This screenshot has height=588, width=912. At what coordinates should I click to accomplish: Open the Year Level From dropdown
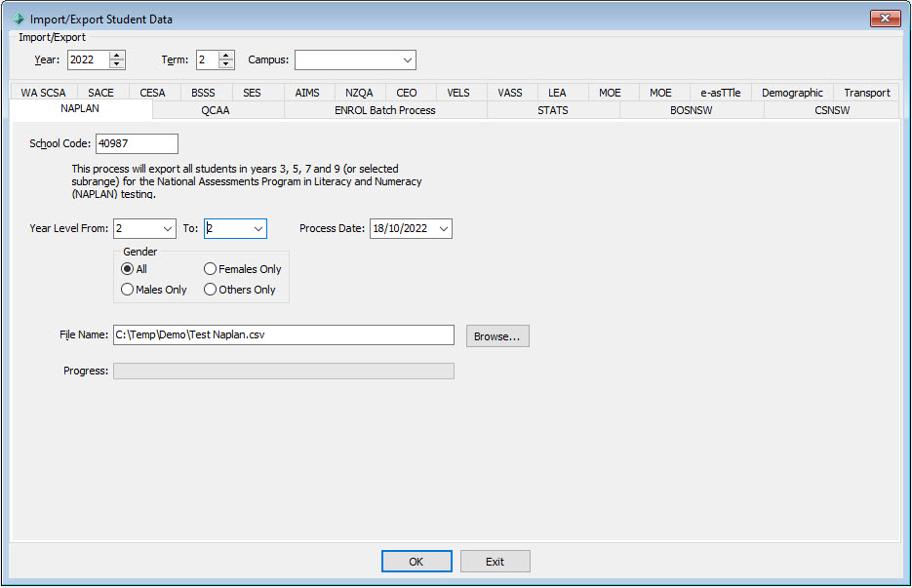tap(168, 228)
